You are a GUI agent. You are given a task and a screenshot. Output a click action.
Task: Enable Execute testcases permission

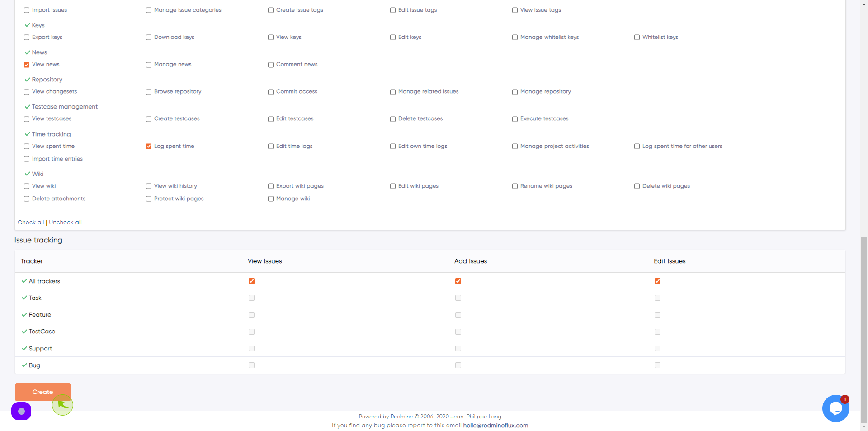515,119
